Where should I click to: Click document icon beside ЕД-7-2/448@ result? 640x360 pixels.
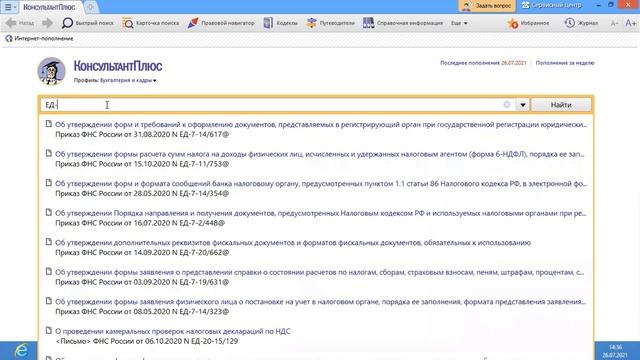49,212
